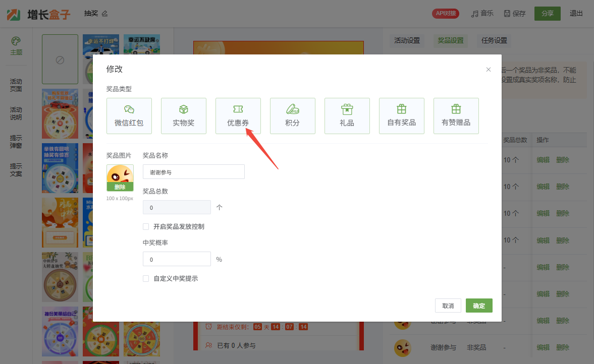594x364 pixels.
Task: Click the red API对接 badge
Action: 446,14
